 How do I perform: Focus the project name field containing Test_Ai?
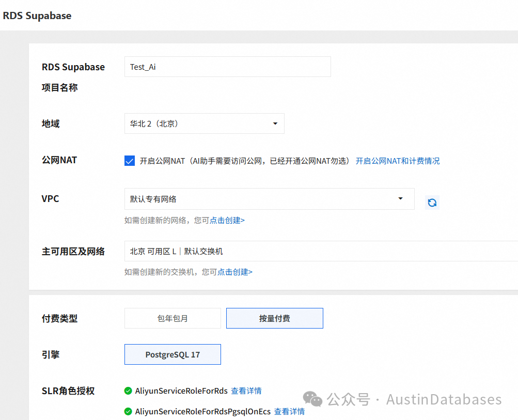228,67
